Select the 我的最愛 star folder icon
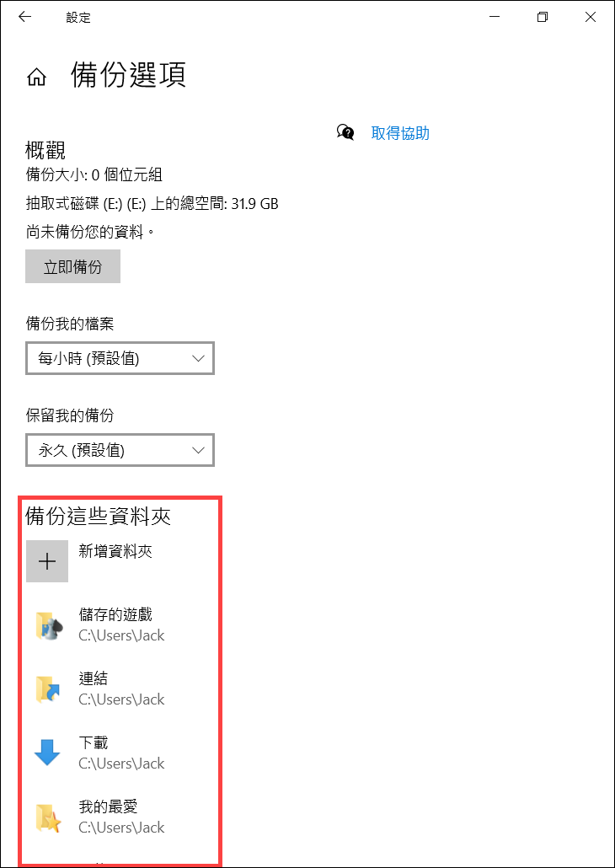615x868 pixels. [x=48, y=817]
